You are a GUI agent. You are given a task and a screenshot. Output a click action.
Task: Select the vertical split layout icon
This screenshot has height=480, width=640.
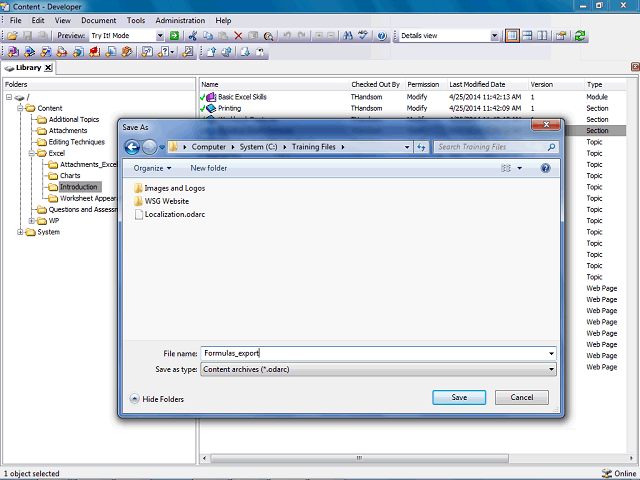tap(542, 36)
